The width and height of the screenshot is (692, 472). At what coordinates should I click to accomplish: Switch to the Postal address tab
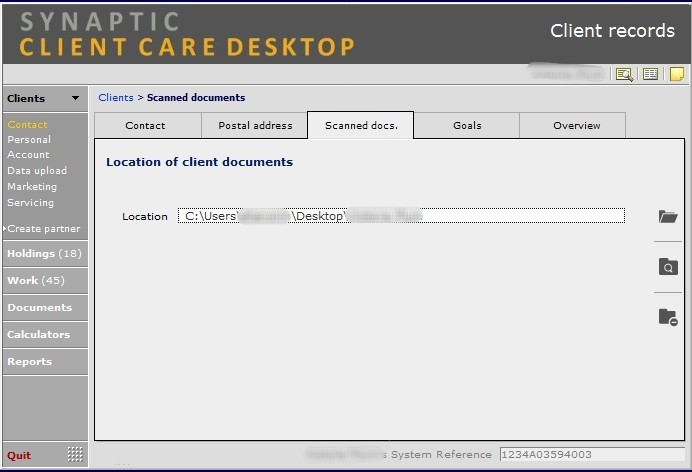click(x=255, y=125)
